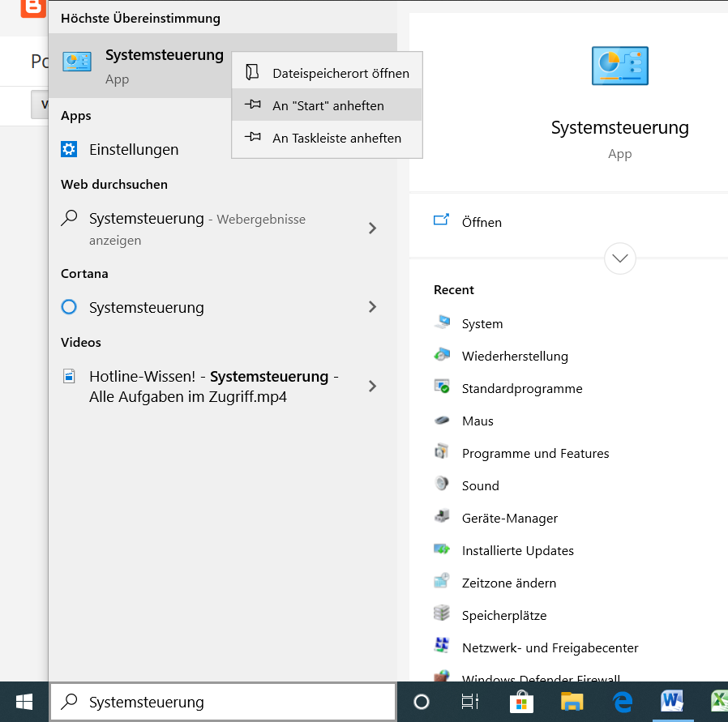Expand the Cortana Systemsteuerung suggestion

point(372,307)
